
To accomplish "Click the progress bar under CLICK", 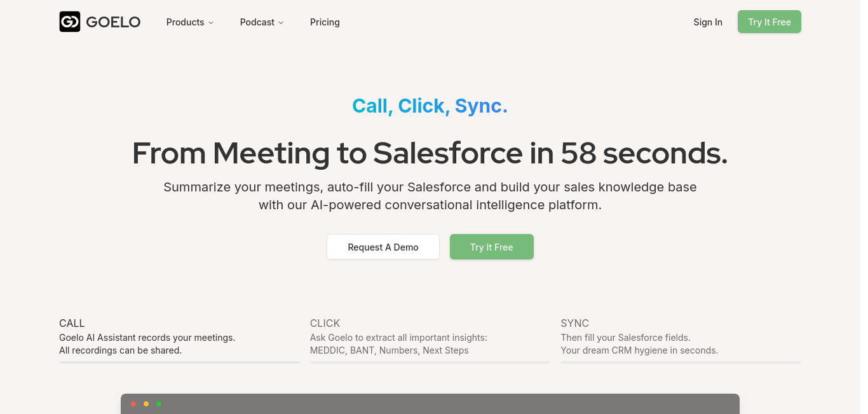I will [430, 362].
